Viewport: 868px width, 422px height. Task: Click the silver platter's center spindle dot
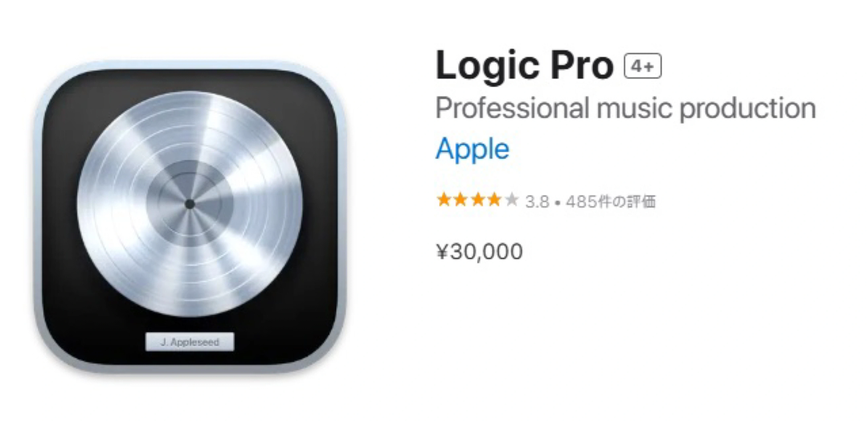[x=190, y=204]
